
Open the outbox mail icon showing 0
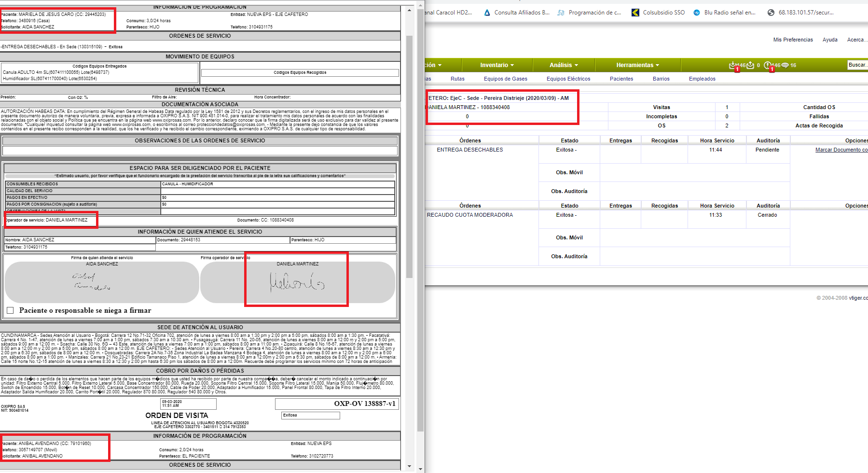point(750,65)
